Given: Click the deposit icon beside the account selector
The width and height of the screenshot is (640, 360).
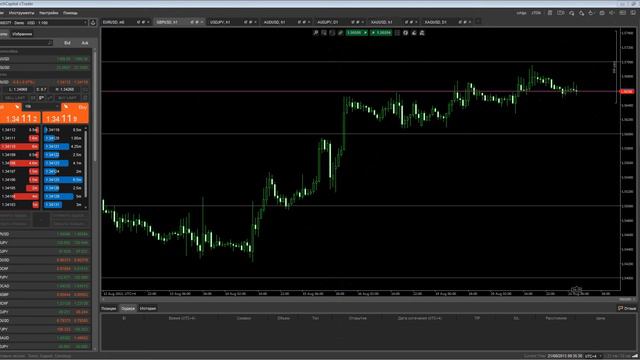Looking at the screenshot, I should [x=93, y=22].
